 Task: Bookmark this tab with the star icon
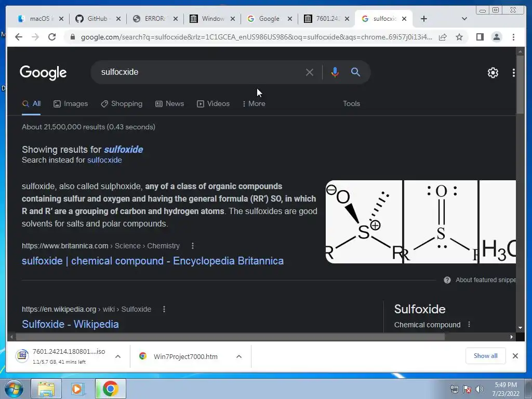click(x=459, y=37)
